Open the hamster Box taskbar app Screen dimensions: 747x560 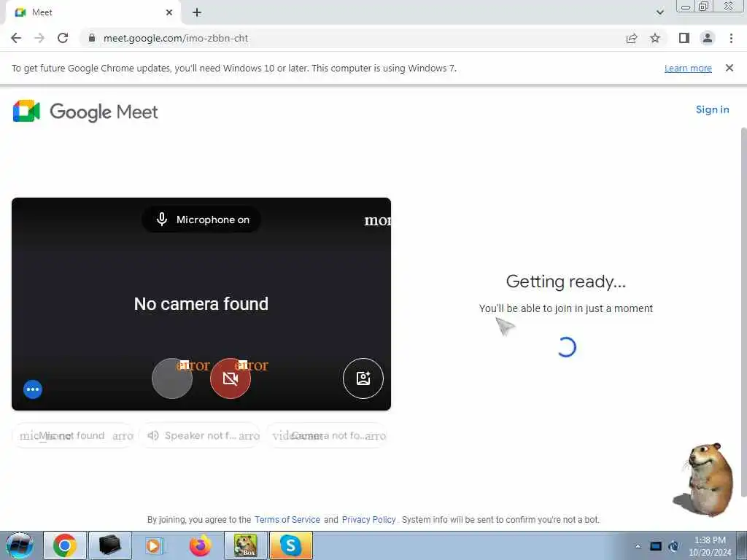pyautogui.click(x=246, y=545)
